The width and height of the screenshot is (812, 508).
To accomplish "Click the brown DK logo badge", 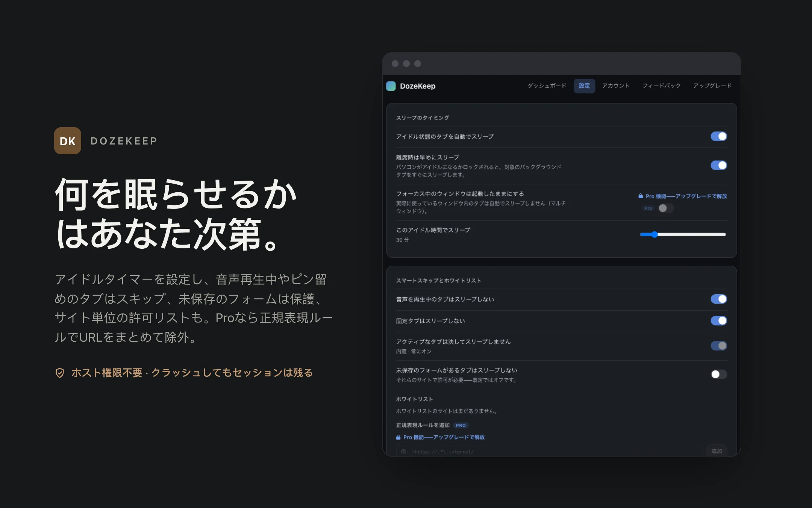I will pyautogui.click(x=68, y=141).
